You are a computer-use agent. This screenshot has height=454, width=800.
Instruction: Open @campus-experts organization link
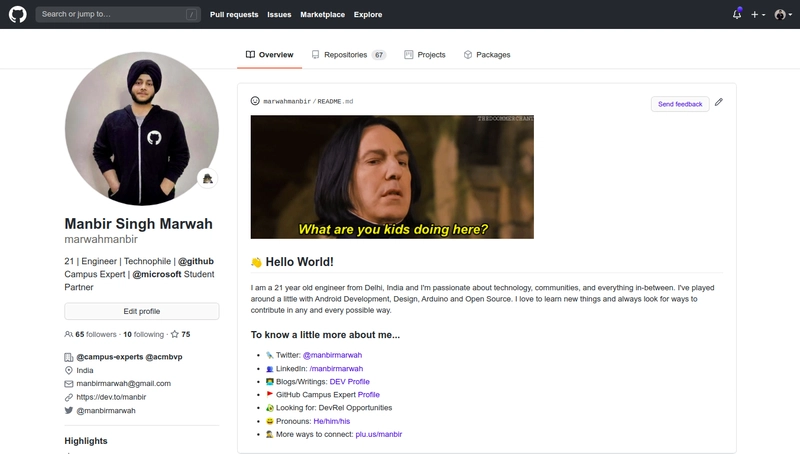pyautogui.click(x=110, y=357)
